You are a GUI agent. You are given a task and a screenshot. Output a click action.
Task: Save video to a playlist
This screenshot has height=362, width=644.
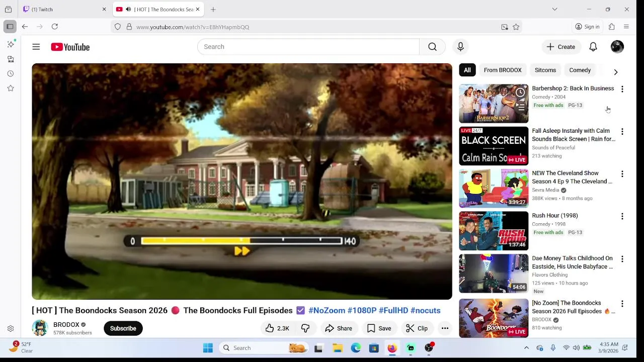point(379,328)
